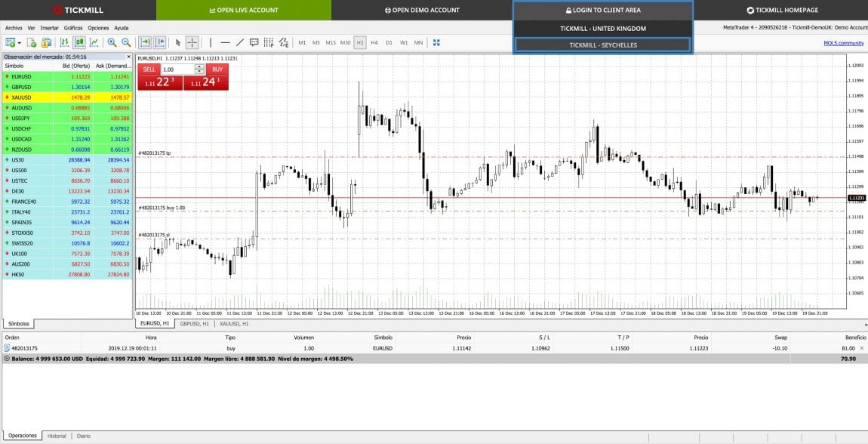
Task: Click the zoom in magnifier icon
Action: pyautogui.click(x=112, y=42)
